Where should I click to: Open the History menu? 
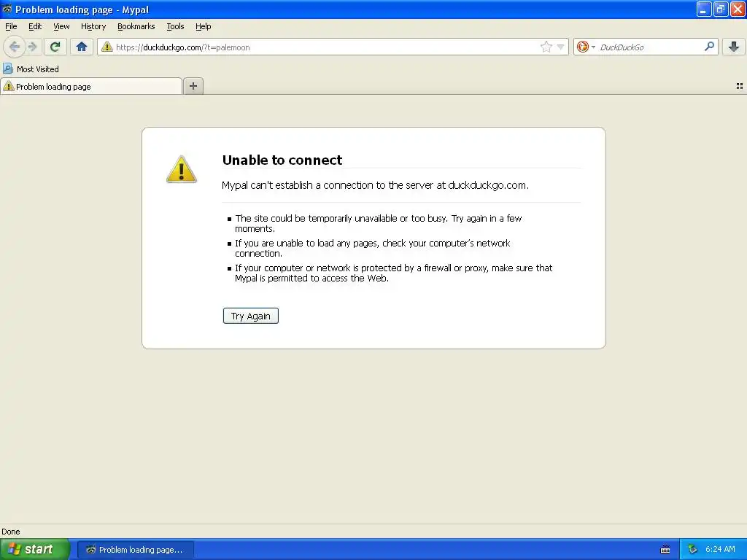tap(93, 26)
